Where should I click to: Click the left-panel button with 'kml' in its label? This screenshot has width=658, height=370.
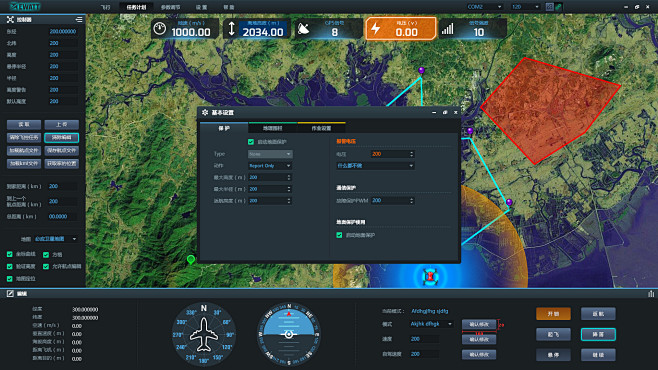[x=24, y=164]
